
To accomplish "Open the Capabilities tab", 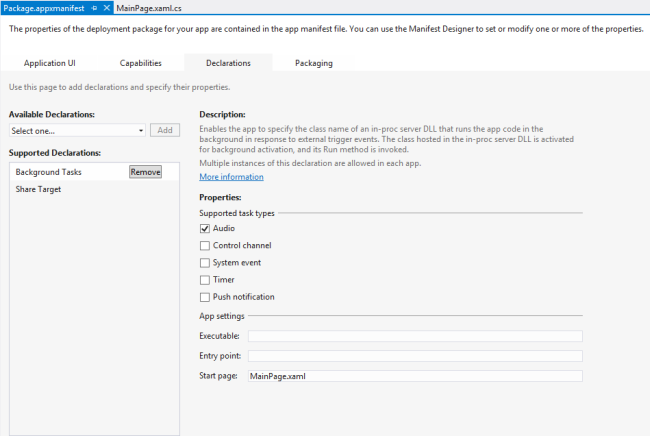I will (x=140, y=63).
